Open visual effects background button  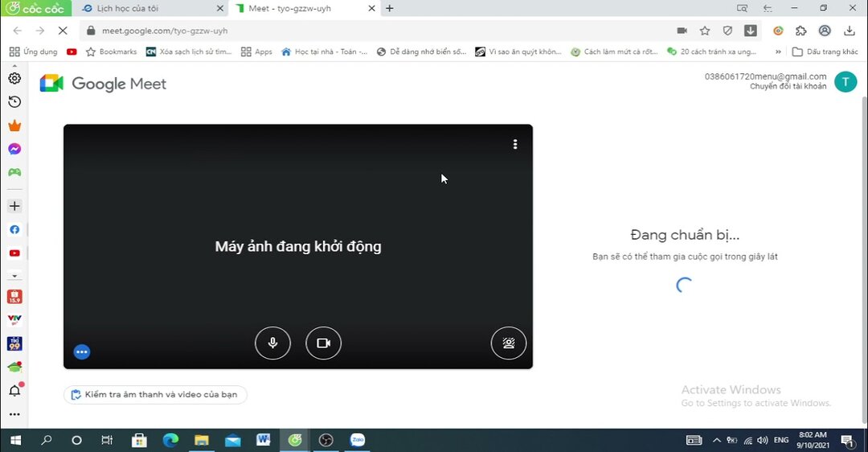point(508,343)
